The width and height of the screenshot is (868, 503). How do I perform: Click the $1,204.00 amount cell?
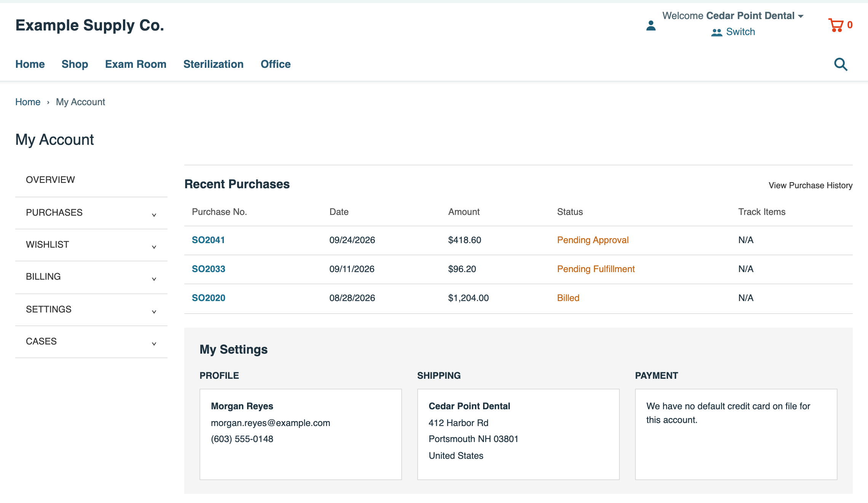pyautogui.click(x=468, y=298)
